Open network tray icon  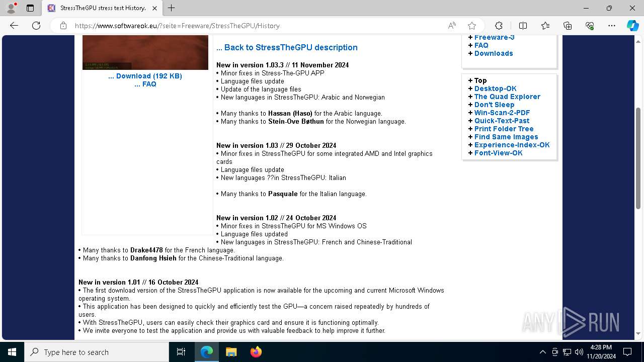(x=567, y=352)
